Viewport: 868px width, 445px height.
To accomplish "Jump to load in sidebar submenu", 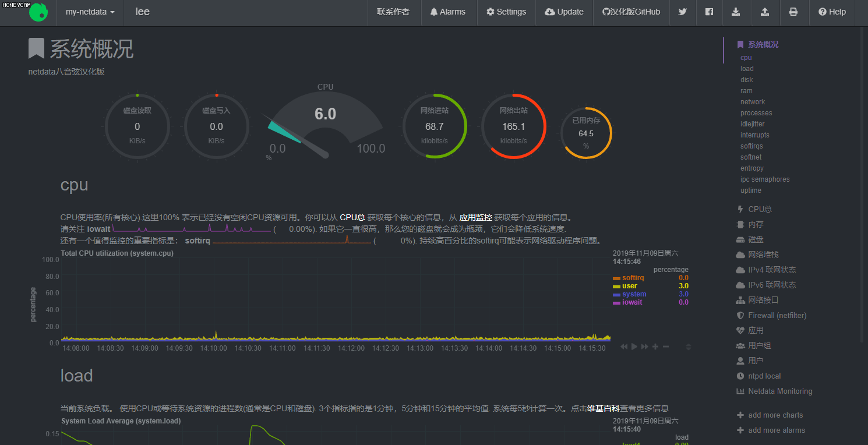I will pos(747,69).
